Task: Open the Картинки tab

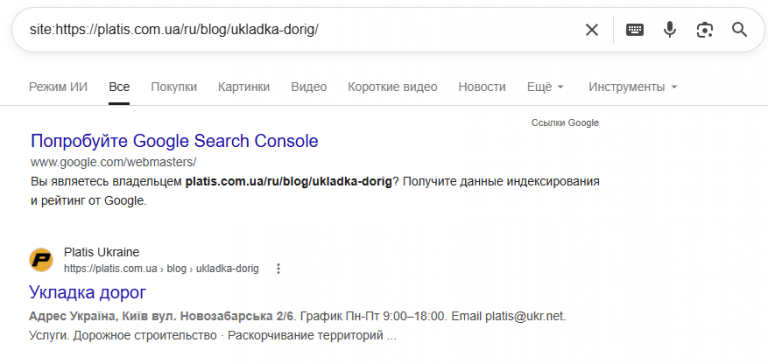Action: (244, 87)
